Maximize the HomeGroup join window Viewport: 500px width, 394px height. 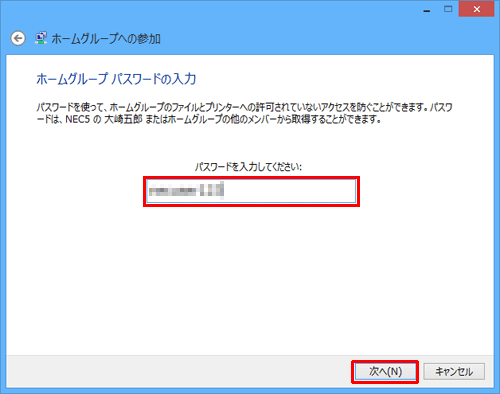click(x=448, y=9)
